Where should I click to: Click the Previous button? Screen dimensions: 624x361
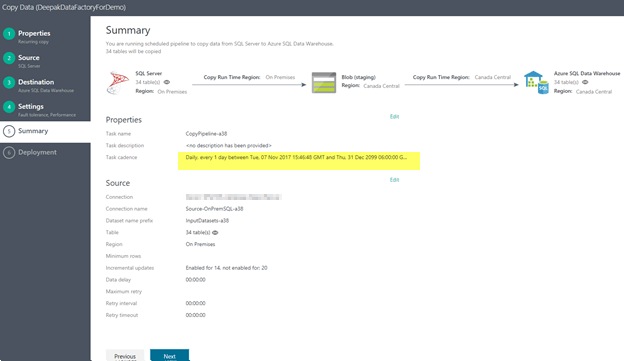(125, 355)
